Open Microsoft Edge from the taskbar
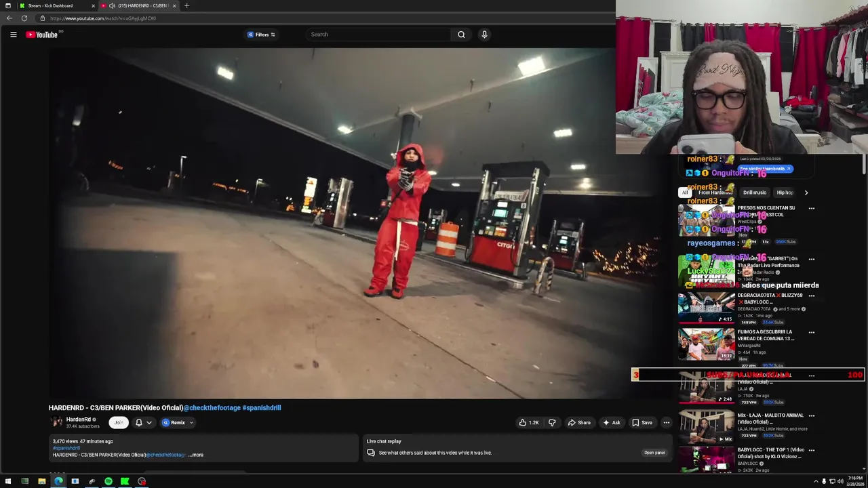This screenshot has height=488, width=868. (x=58, y=481)
